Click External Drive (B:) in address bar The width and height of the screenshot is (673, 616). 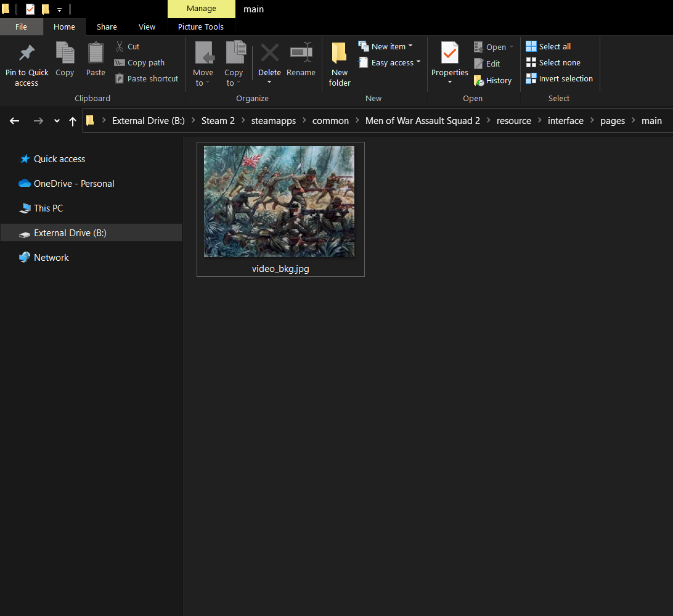[x=149, y=121]
